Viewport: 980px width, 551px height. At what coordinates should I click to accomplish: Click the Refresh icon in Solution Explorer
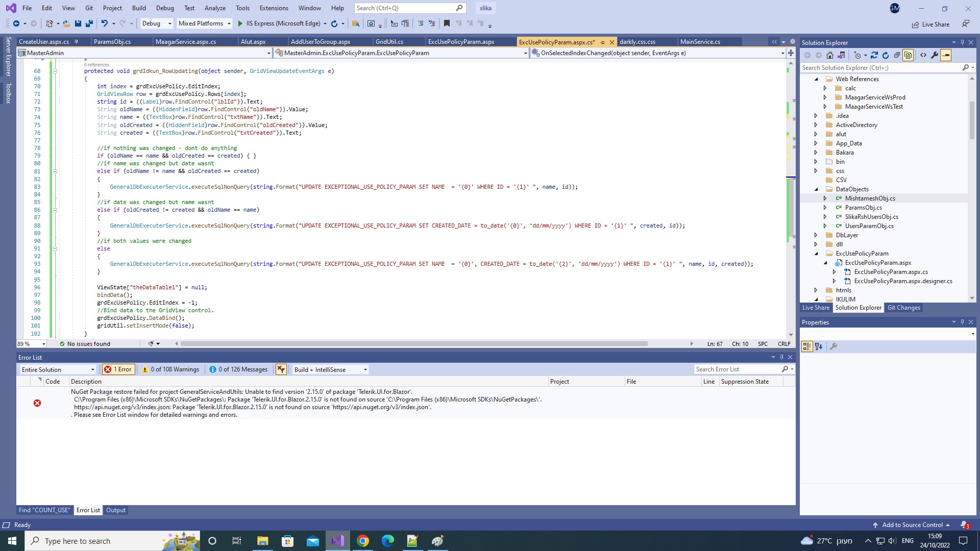886,55
